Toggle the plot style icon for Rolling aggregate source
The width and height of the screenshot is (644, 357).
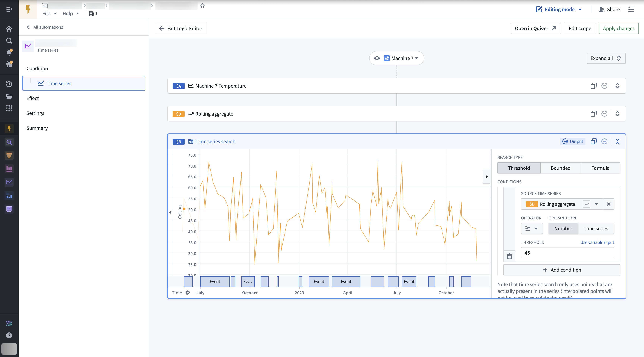pyautogui.click(x=587, y=204)
